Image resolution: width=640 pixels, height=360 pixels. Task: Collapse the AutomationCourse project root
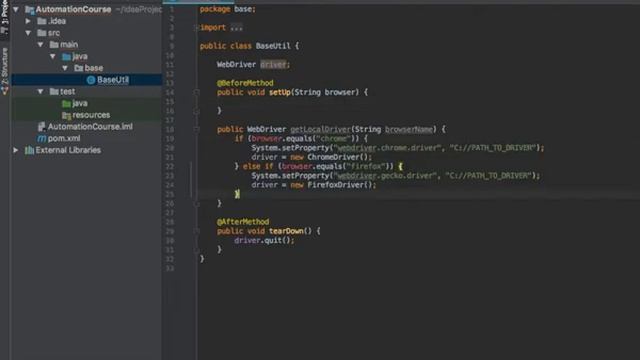point(16,9)
